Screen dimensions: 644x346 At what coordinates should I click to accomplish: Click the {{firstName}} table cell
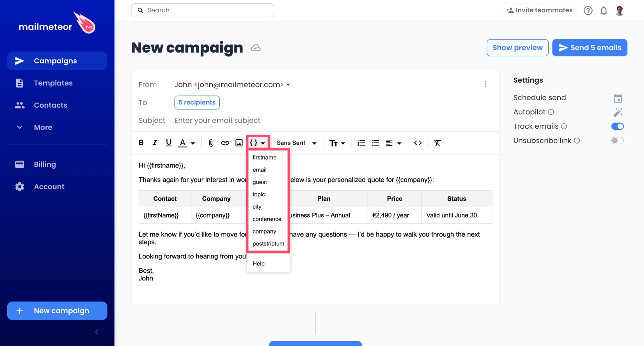165,215
